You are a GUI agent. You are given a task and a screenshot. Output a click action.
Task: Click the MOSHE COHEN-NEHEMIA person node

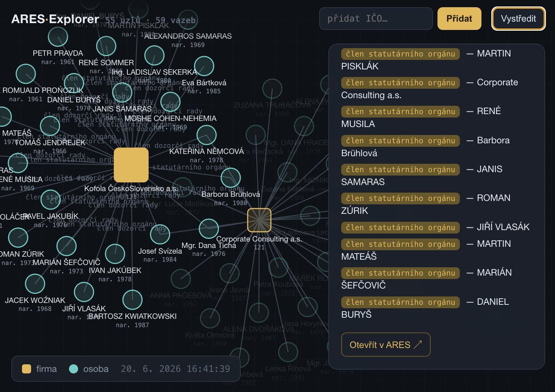[170, 102]
